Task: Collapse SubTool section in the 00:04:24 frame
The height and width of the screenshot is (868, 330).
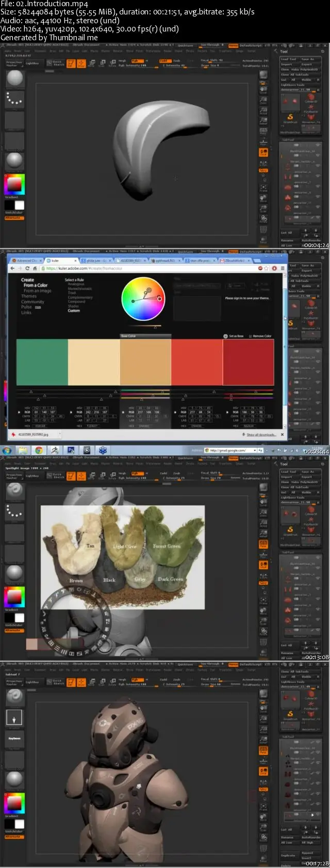Action: point(289,139)
